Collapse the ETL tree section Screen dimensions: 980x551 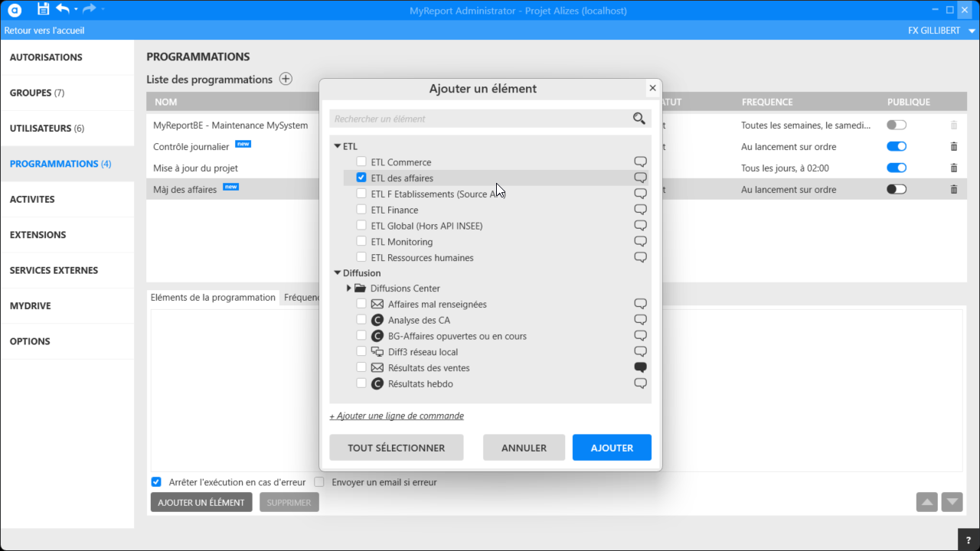coord(338,146)
